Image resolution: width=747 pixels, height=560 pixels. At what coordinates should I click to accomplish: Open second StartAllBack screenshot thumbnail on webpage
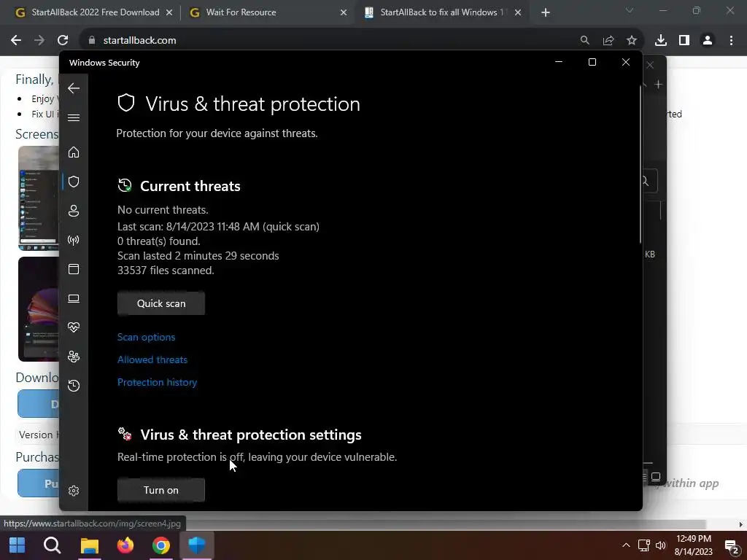click(x=39, y=309)
